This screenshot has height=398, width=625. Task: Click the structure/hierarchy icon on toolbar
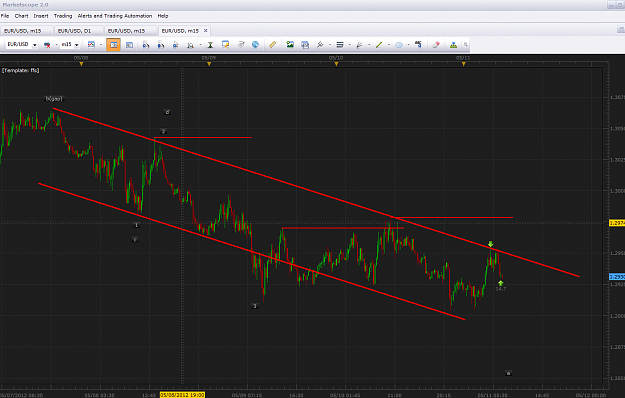tap(453, 45)
